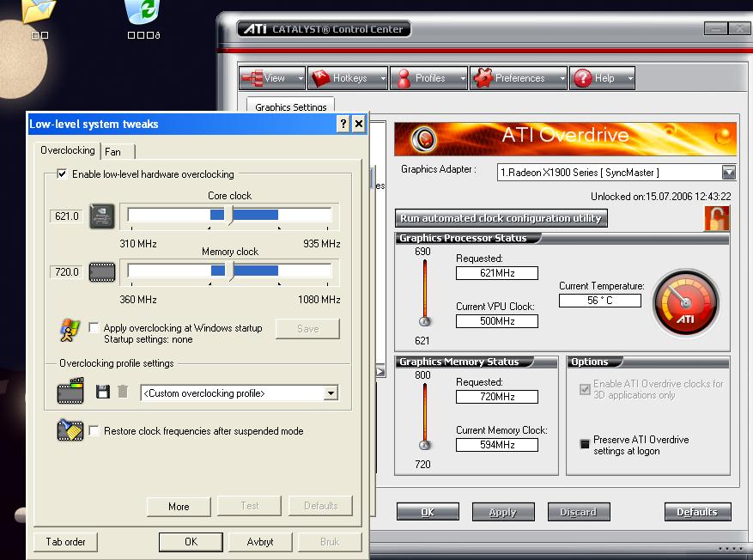Open the Profiles menu dropdown
Image resolution: width=753 pixels, height=560 pixels.
pos(428,78)
